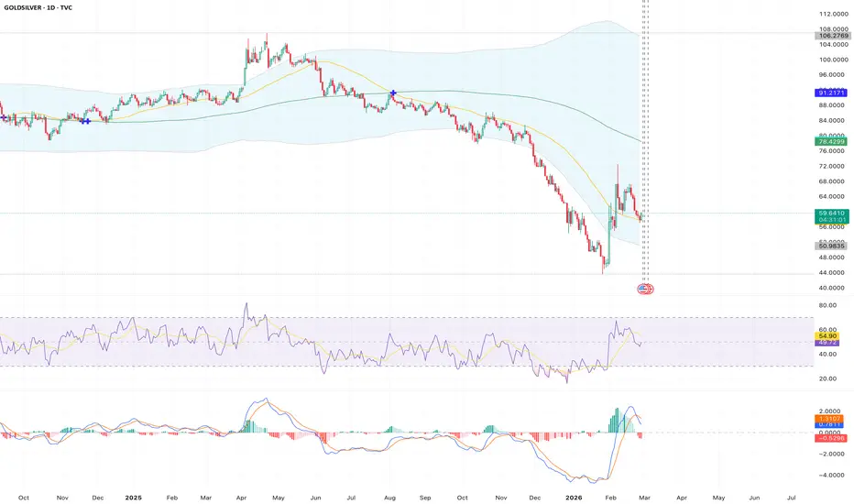The width and height of the screenshot is (854, 504).
Task: Select the 96.0000 price axis value
Action: tap(833, 74)
